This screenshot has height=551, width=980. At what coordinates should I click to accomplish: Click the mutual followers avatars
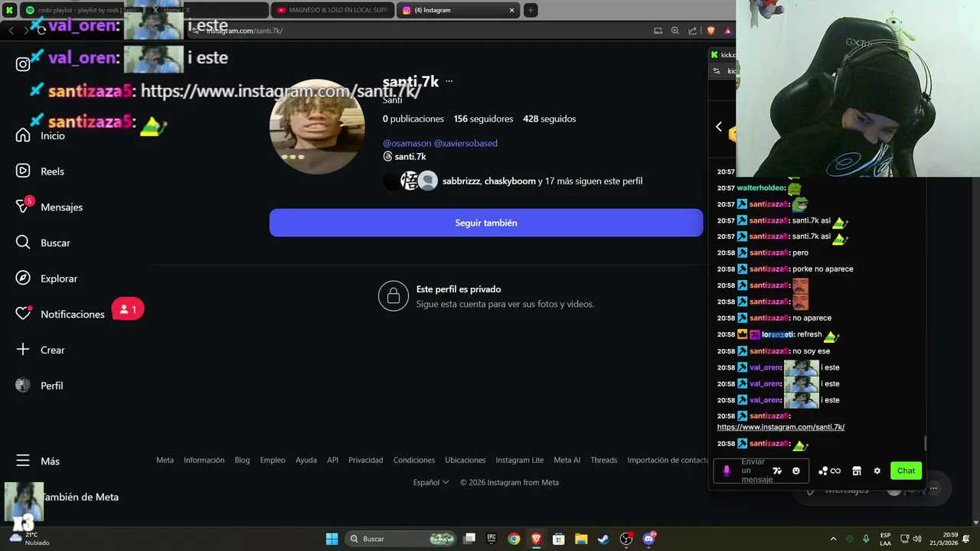click(x=410, y=181)
